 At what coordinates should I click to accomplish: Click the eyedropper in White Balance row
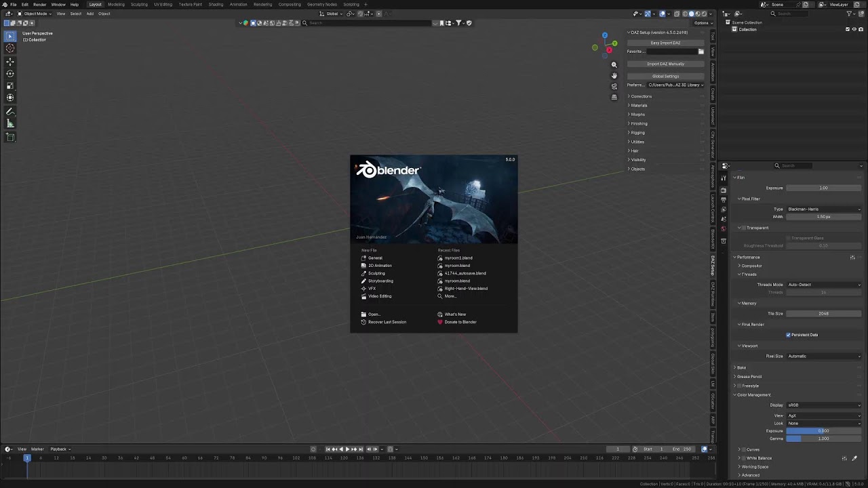pos(854,458)
